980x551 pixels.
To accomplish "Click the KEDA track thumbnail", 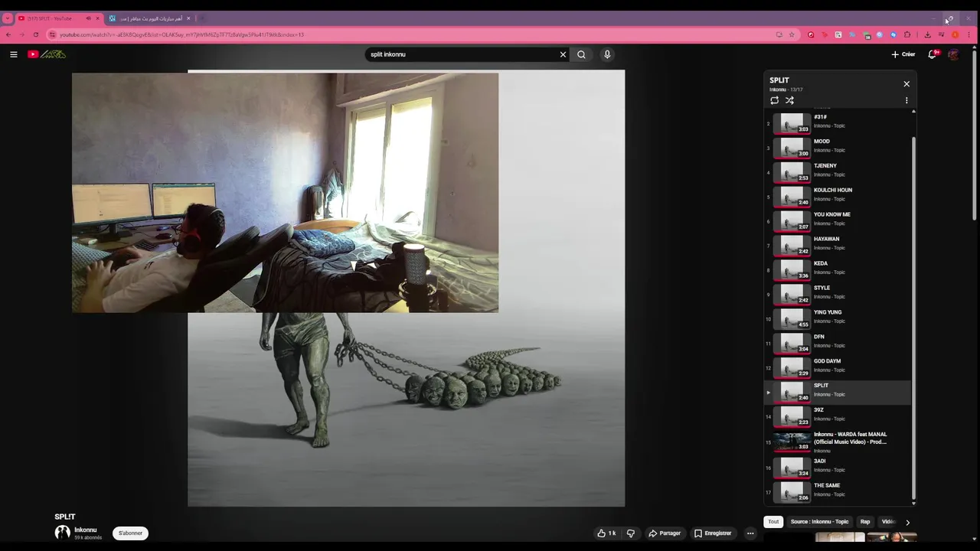I will click(792, 270).
